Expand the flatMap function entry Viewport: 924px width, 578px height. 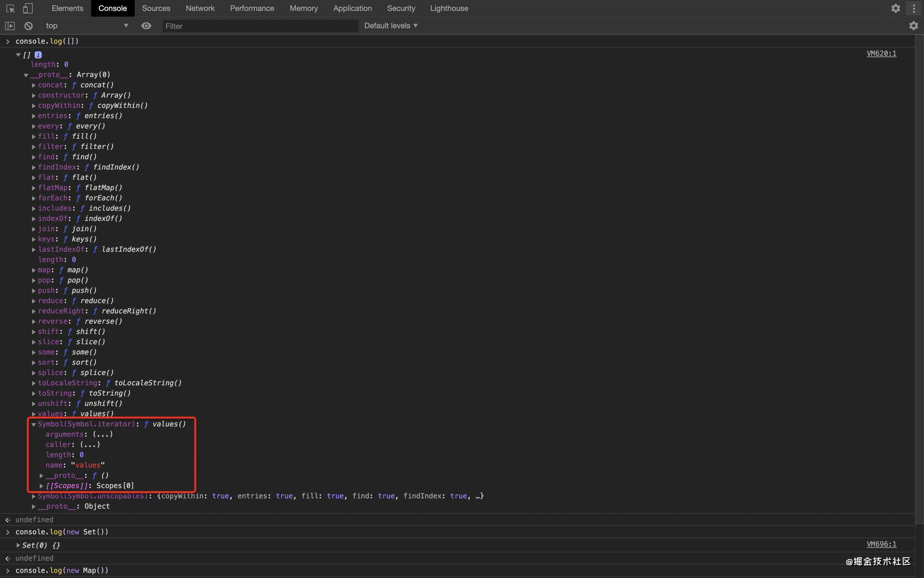tap(34, 188)
